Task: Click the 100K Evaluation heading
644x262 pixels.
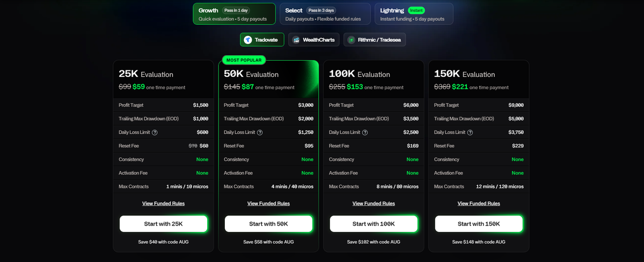Action: pyautogui.click(x=359, y=74)
